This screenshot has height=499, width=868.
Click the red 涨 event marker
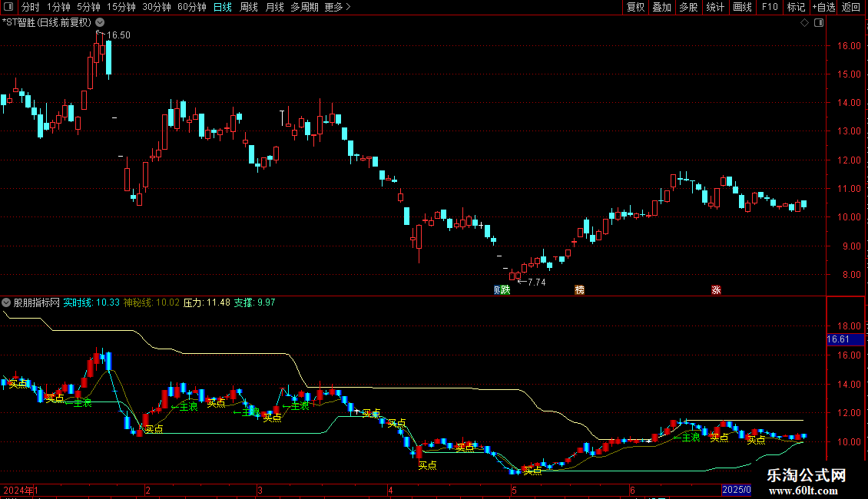[716, 290]
